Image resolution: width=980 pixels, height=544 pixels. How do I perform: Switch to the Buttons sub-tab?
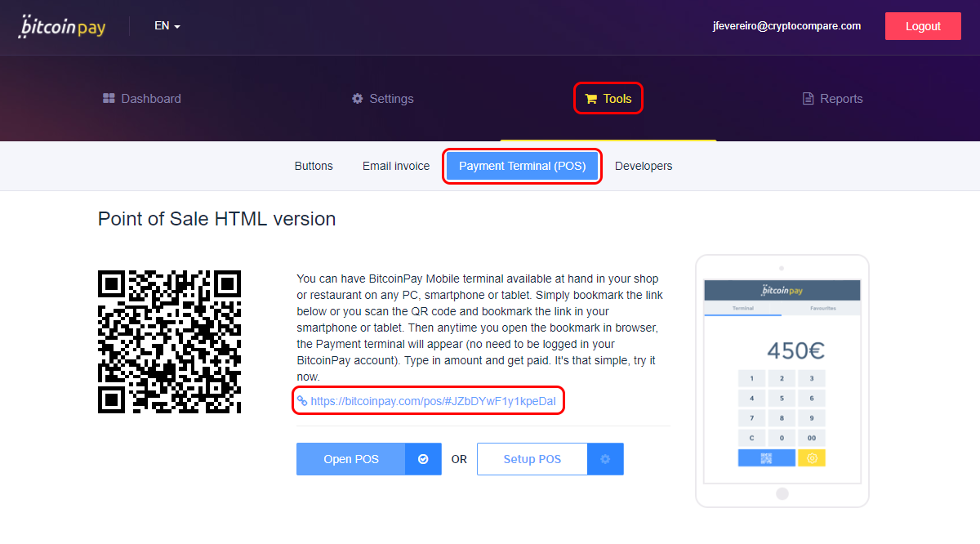click(314, 166)
